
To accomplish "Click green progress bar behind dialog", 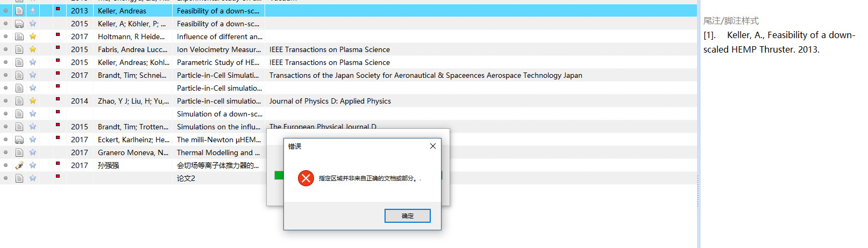I will 279,176.
